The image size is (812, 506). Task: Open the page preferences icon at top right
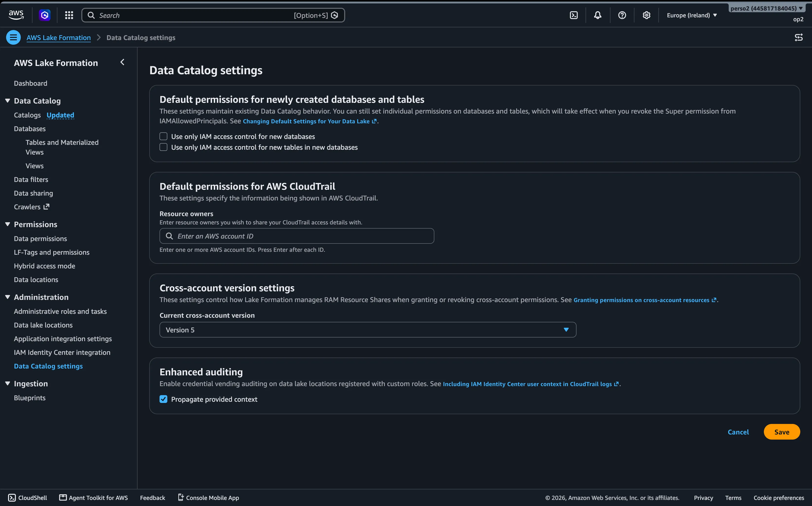click(799, 37)
